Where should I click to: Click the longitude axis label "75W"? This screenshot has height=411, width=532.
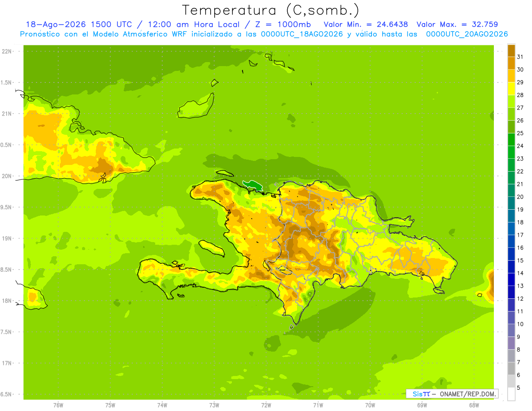[110, 405]
